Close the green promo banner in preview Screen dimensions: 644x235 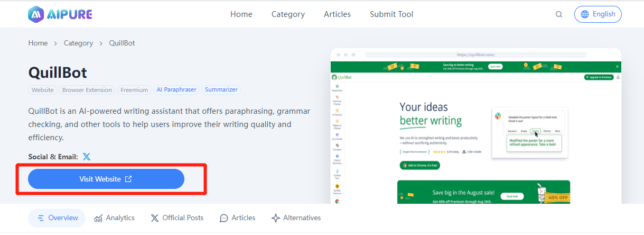(617, 67)
